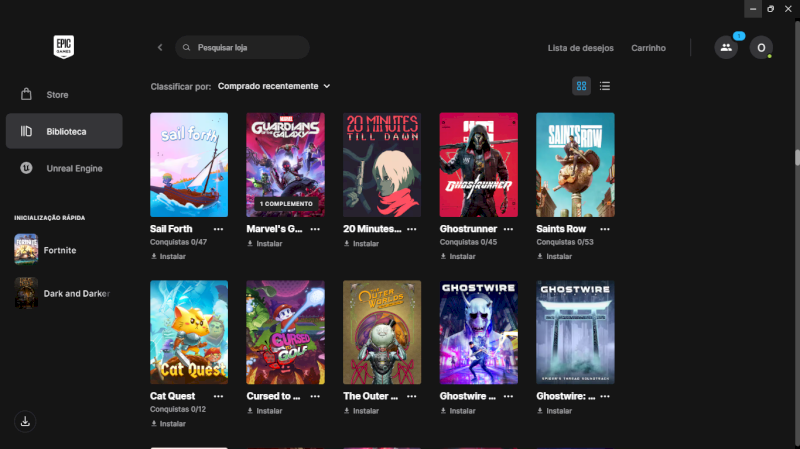The height and width of the screenshot is (449, 800).
Task: Click 'Conquistas 0/53' under Saints Row
Action: click(564, 242)
